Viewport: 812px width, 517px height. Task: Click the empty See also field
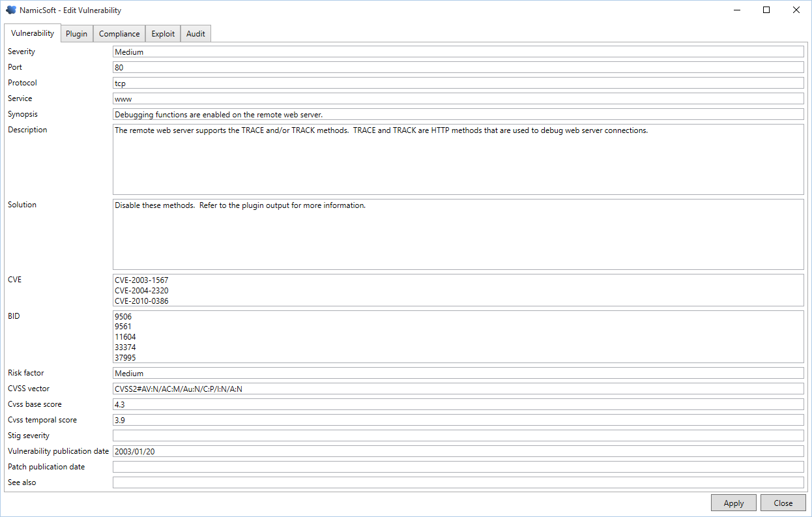click(458, 482)
